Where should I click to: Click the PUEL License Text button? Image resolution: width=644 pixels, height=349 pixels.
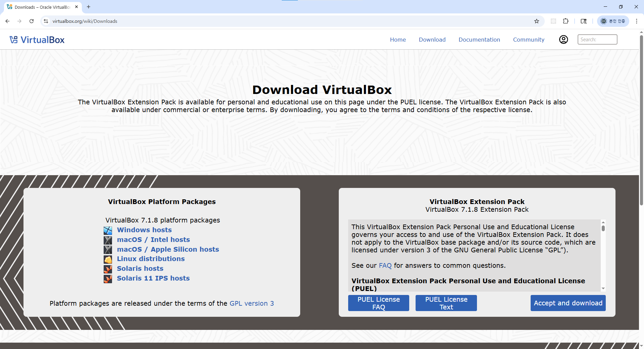(446, 303)
